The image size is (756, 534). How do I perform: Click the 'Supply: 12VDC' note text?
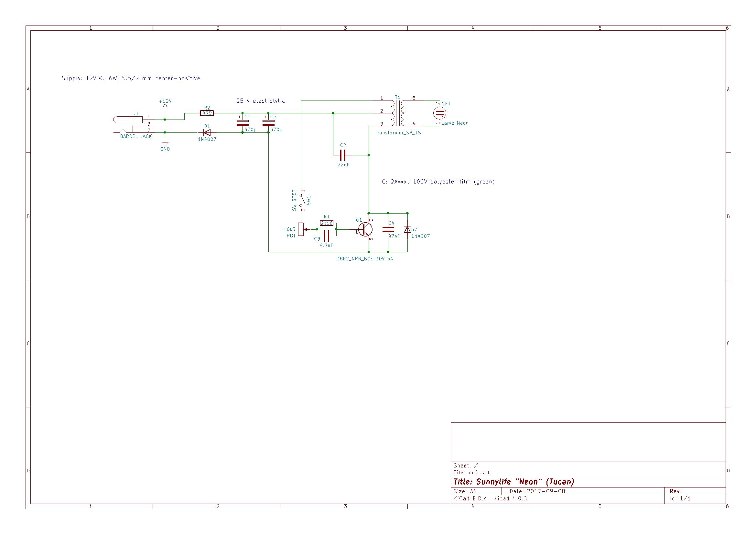click(131, 78)
